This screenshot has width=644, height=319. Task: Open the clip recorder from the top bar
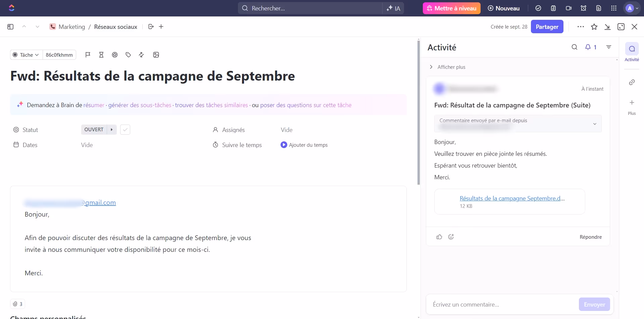(x=568, y=8)
